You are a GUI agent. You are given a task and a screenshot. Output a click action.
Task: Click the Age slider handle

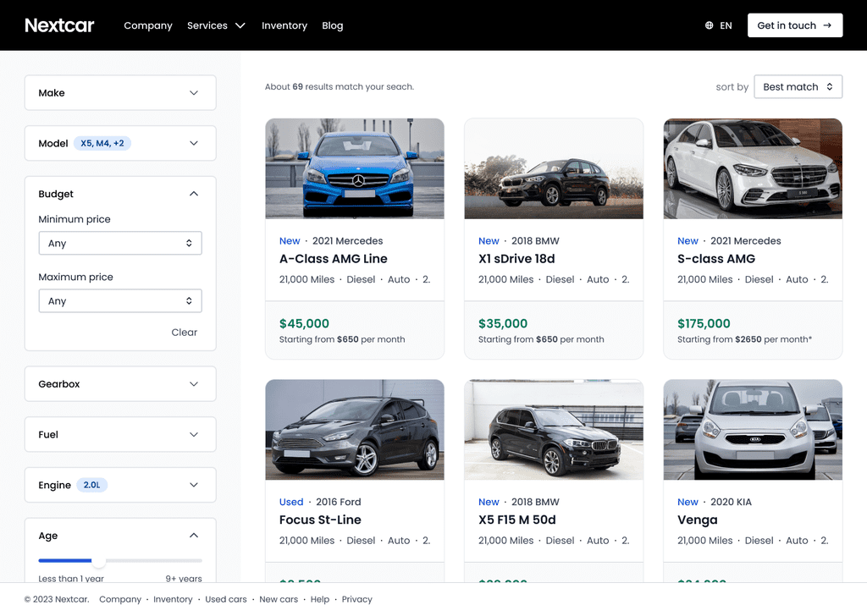tap(98, 561)
